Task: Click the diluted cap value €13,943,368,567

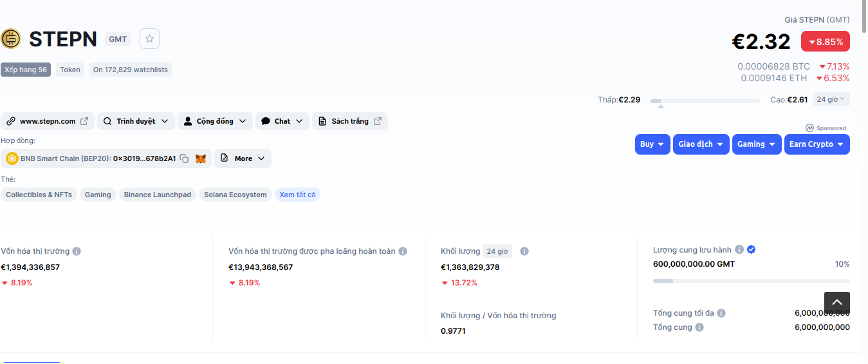Action: click(261, 267)
